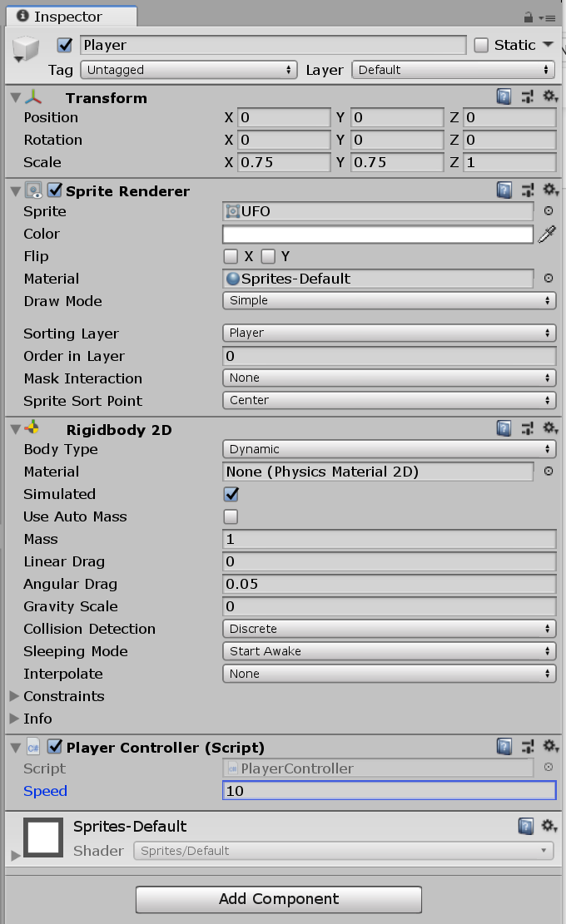Screen dimensions: 566x924
Task: Click the Script field object picker
Action: 549,768
